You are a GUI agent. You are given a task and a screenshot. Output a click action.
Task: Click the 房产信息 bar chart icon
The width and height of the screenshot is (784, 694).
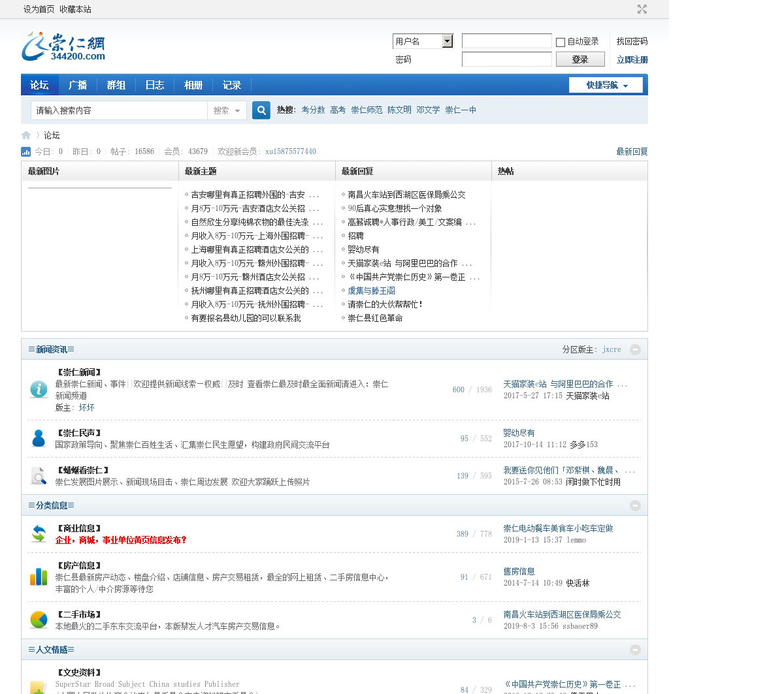point(39,576)
